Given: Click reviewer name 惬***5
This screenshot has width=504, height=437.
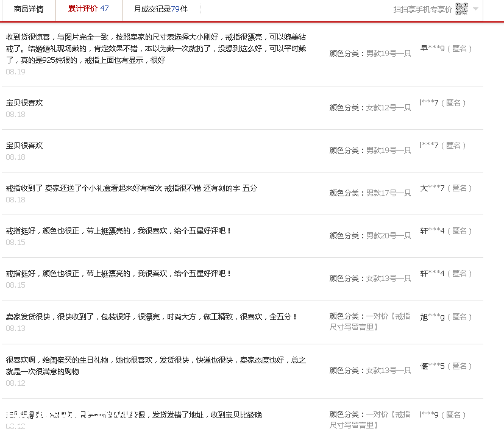Looking at the screenshot, I should (x=433, y=366).
